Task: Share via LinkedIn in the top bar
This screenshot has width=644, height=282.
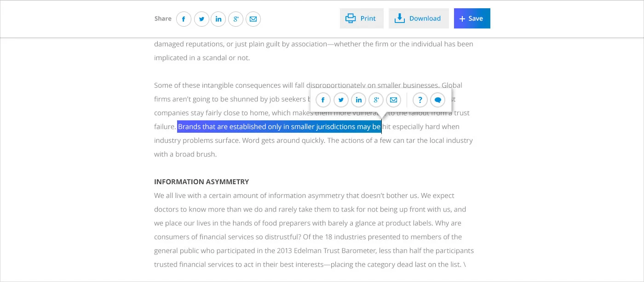Action: point(218,19)
